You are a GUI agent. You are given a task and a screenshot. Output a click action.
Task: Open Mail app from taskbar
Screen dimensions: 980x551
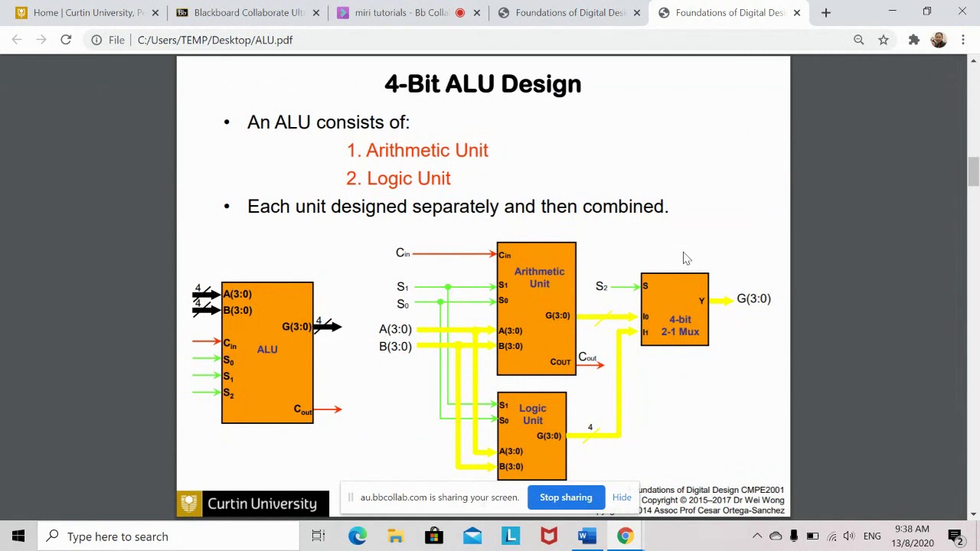tap(472, 536)
